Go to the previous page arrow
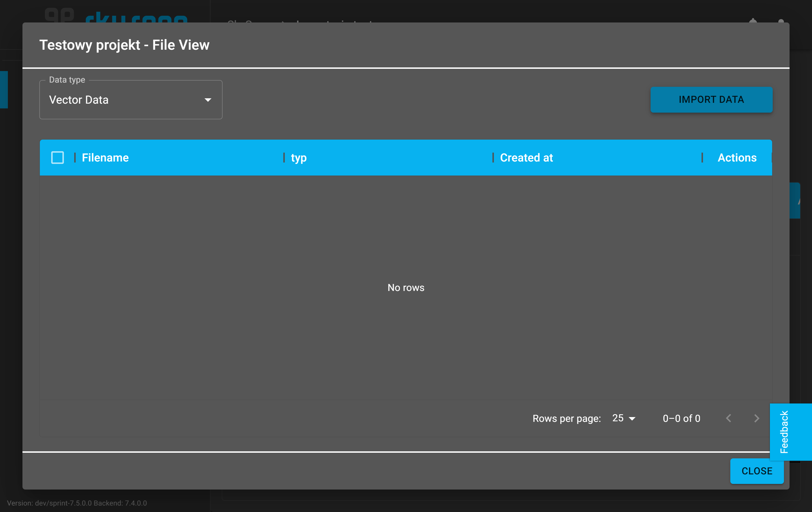Viewport: 812px width, 512px height. 728,418
